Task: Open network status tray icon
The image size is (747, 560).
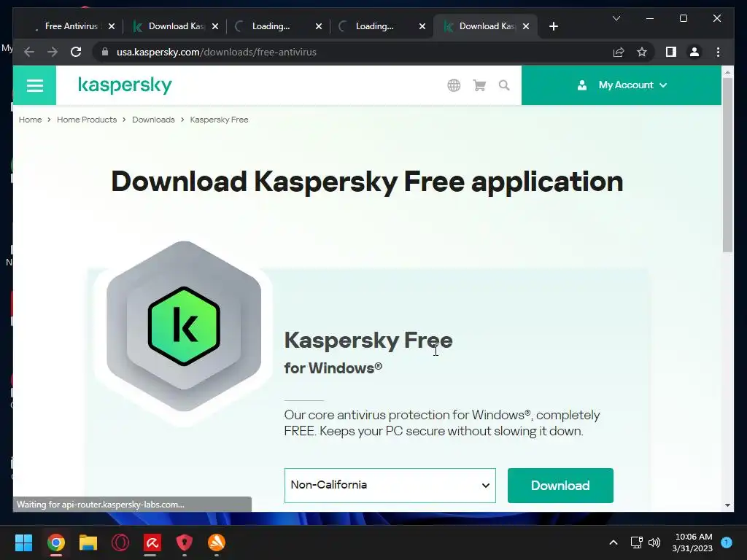Action: click(x=636, y=542)
